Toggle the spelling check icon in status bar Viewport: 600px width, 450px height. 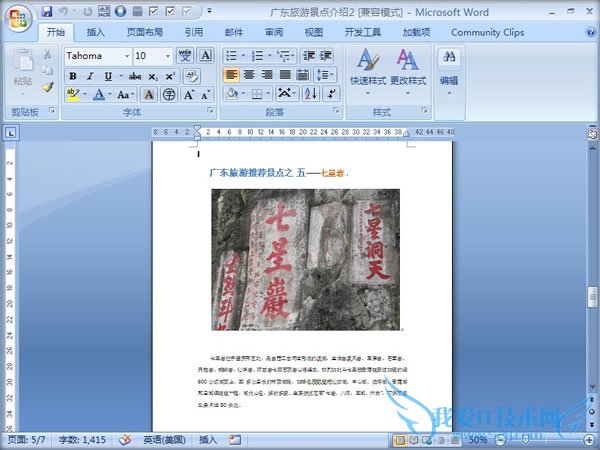point(125,440)
